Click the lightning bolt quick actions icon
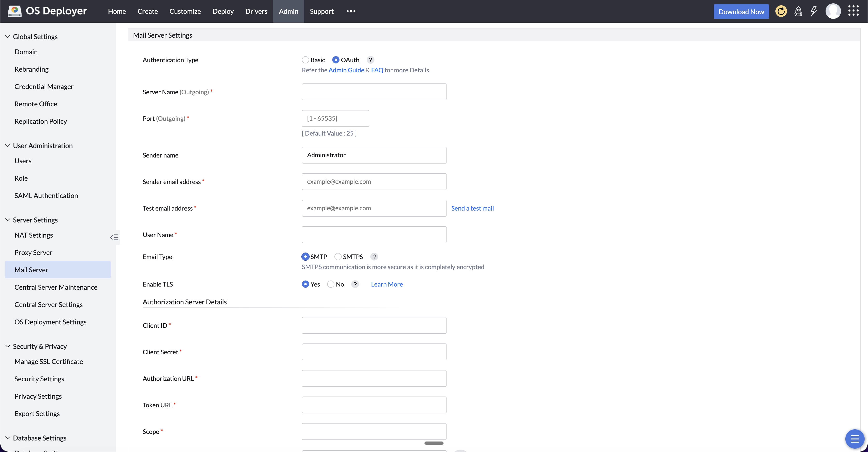Screen dimensions: 868x452 pyautogui.click(x=814, y=11)
